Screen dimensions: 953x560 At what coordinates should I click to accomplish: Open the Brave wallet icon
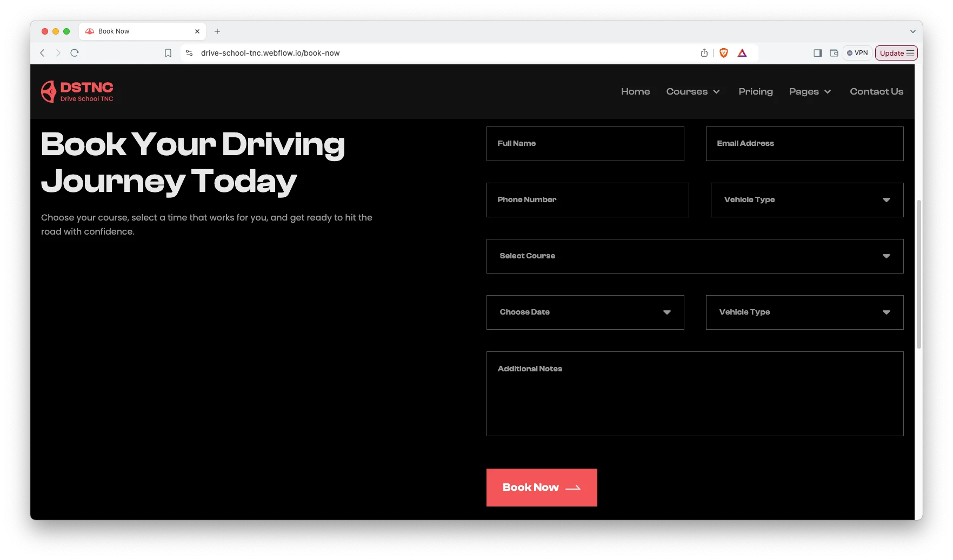pos(834,53)
